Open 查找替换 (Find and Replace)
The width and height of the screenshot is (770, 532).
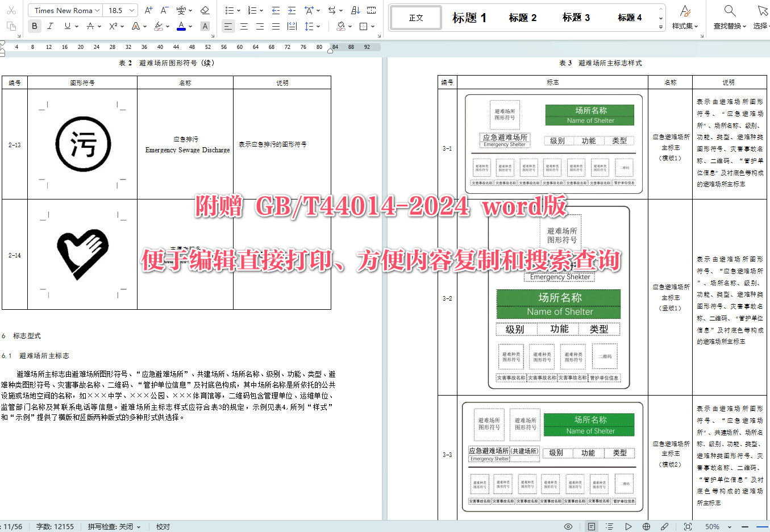click(728, 17)
